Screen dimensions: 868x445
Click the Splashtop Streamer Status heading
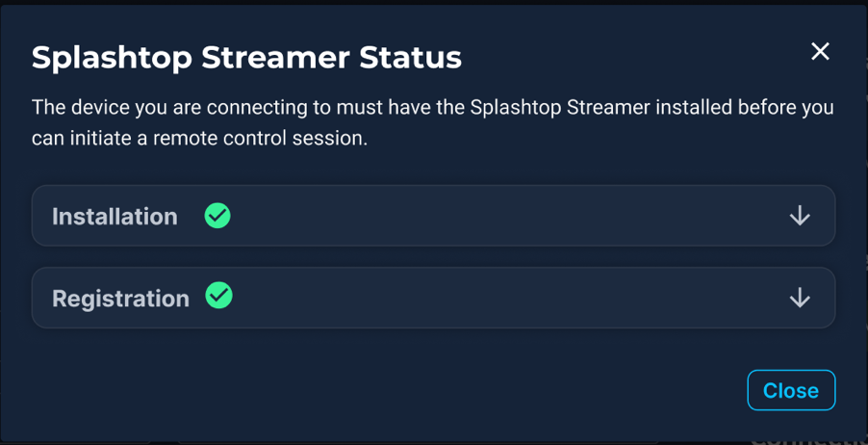click(246, 58)
